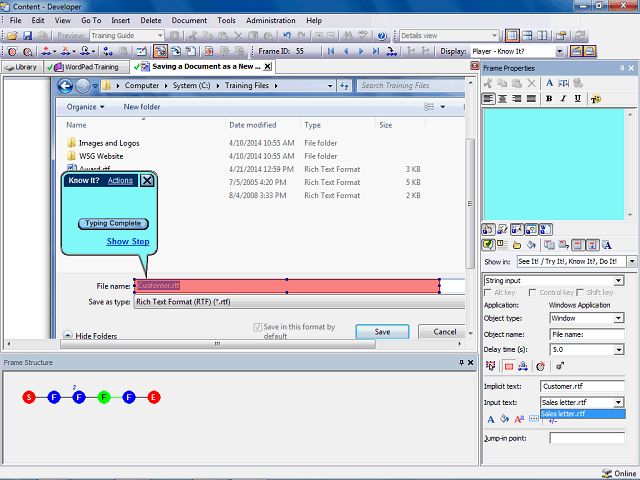Click the Font letter A icon in Frame Properties
Screen dimensions: 640x480
coord(549,83)
